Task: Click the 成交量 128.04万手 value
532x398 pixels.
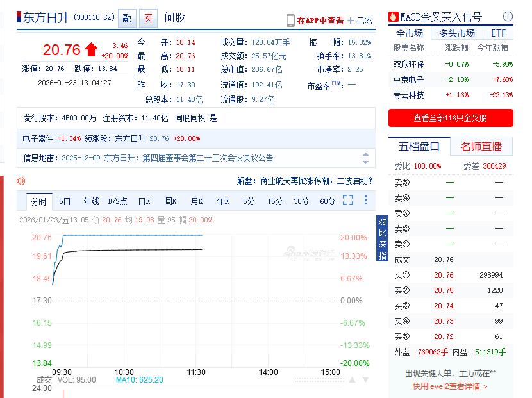Action: tap(270, 43)
